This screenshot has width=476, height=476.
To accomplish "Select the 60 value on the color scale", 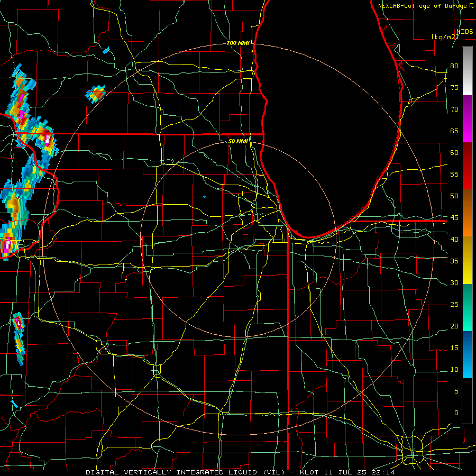I will point(454,153).
